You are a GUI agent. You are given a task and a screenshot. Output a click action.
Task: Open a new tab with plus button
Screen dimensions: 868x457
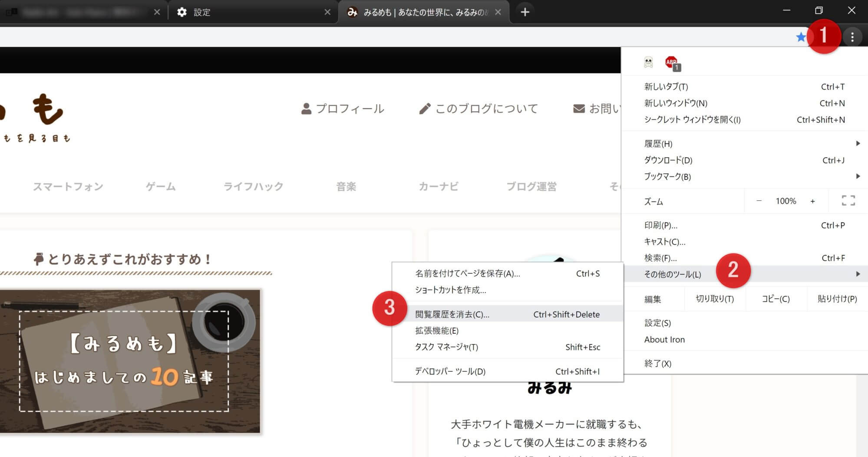tap(525, 12)
